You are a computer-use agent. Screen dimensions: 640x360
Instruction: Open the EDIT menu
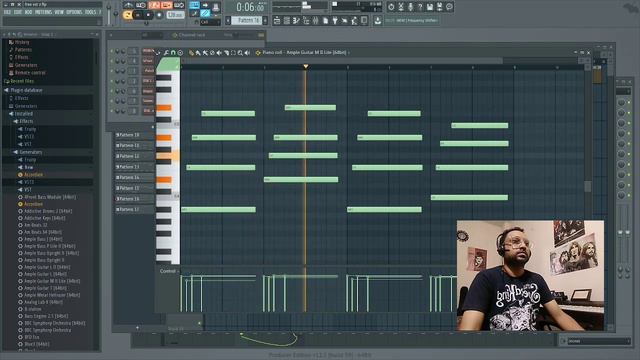click(18, 12)
